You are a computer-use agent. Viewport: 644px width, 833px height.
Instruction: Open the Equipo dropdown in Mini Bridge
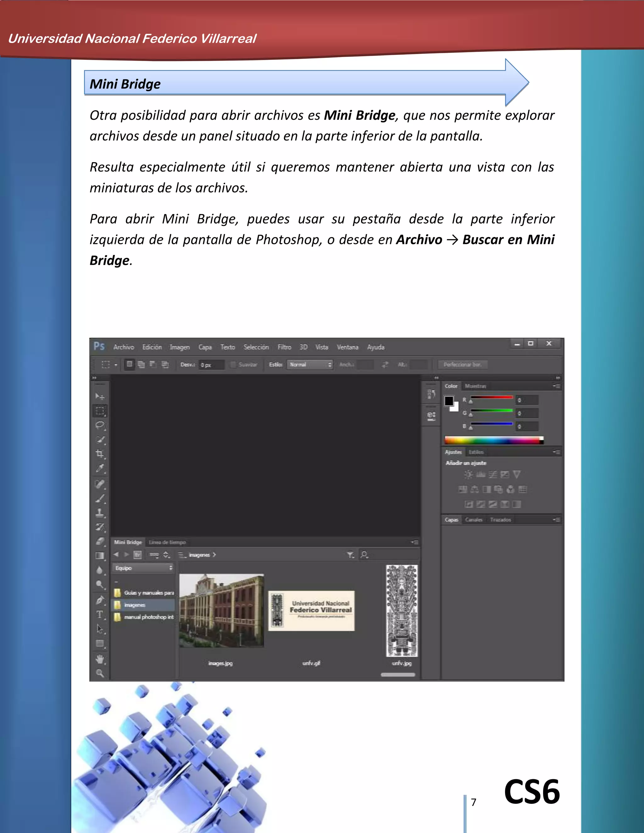pos(143,568)
